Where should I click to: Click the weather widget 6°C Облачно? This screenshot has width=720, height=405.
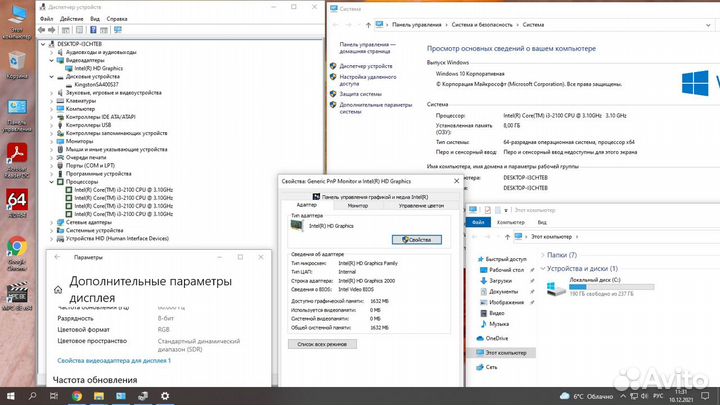pos(586,396)
